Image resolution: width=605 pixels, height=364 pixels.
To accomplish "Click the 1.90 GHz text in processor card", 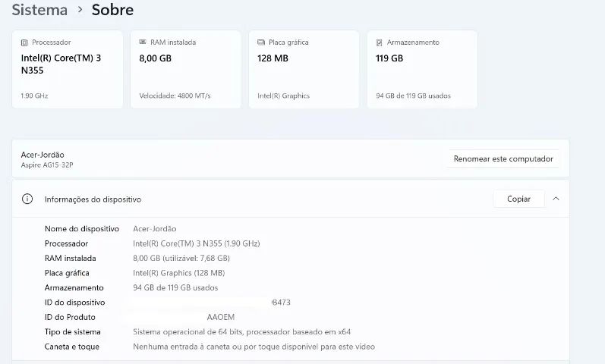I will [34, 96].
